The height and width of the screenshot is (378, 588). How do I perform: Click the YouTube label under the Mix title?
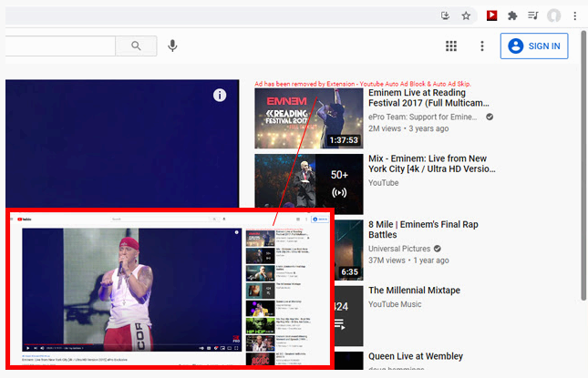383,183
